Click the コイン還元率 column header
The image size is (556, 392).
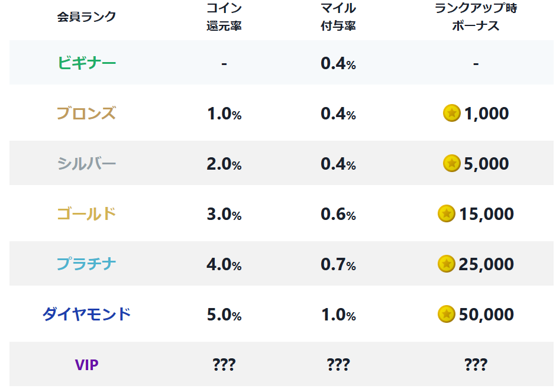[x=224, y=17]
